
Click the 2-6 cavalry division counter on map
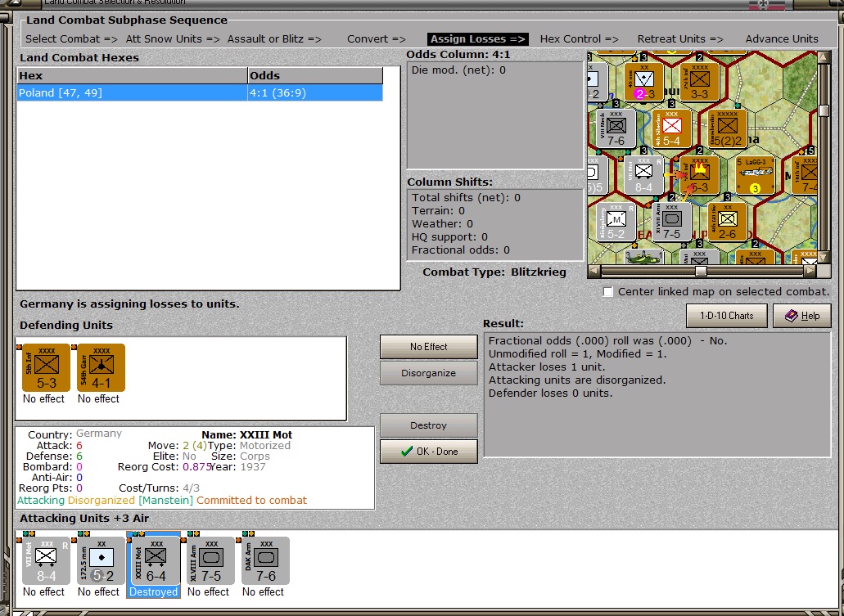[x=727, y=223]
